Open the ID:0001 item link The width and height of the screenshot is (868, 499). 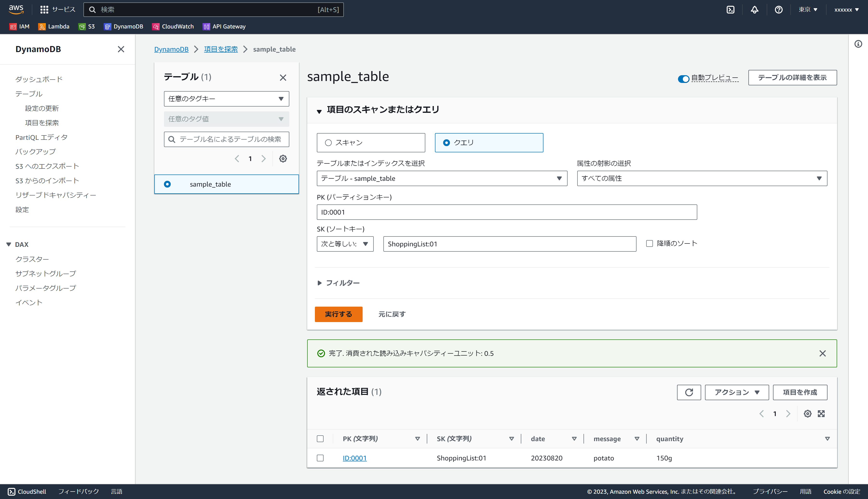pos(355,458)
